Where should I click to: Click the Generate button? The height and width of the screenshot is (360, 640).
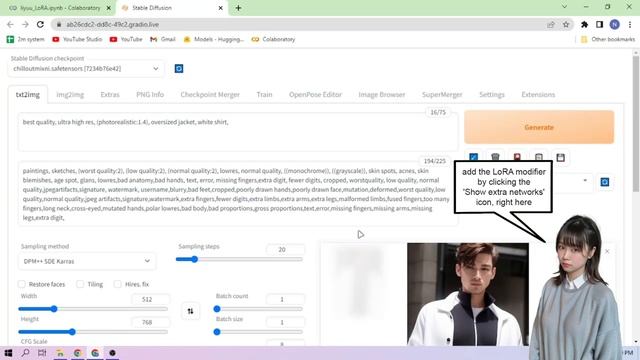coord(539,127)
